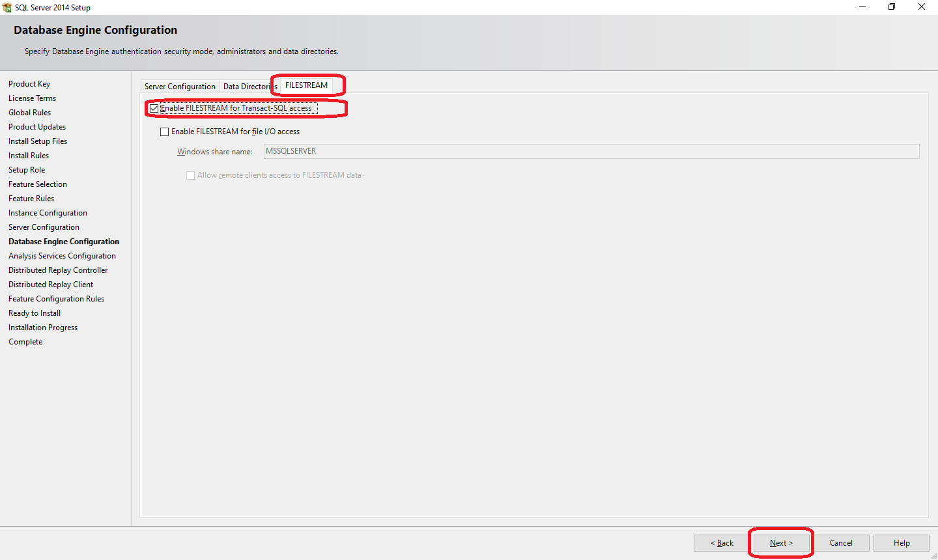Check Enable FILESTREAM for file I/O access
This screenshot has width=938, height=560.
164,132
